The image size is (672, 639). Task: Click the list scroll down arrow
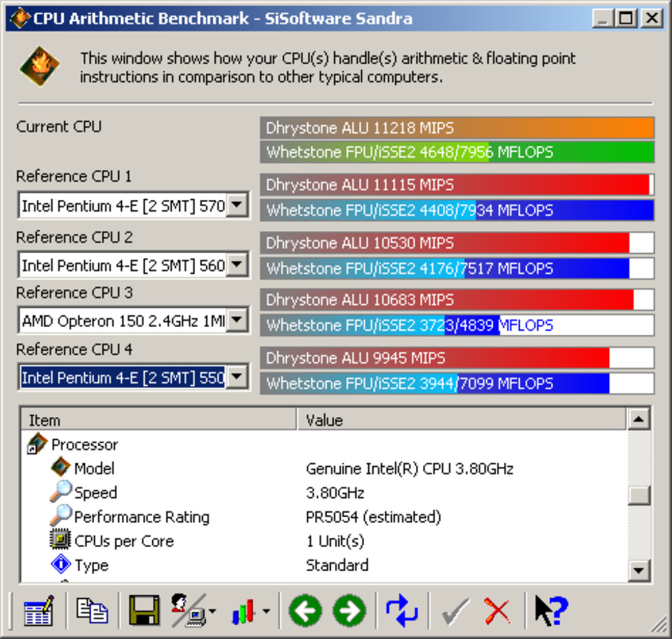click(x=639, y=570)
